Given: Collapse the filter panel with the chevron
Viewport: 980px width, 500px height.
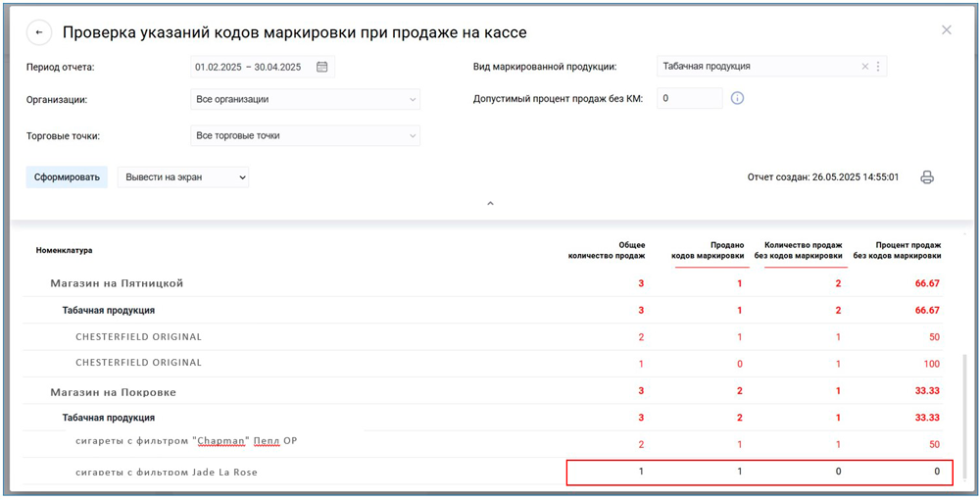Looking at the screenshot, I should coord(490,204).
